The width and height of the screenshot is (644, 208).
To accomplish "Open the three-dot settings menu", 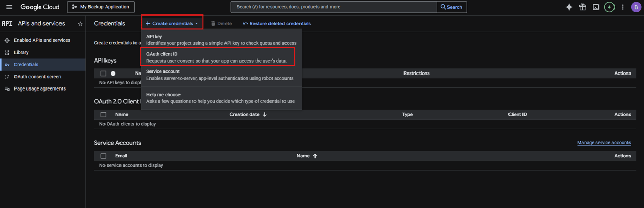I will 623,7.
